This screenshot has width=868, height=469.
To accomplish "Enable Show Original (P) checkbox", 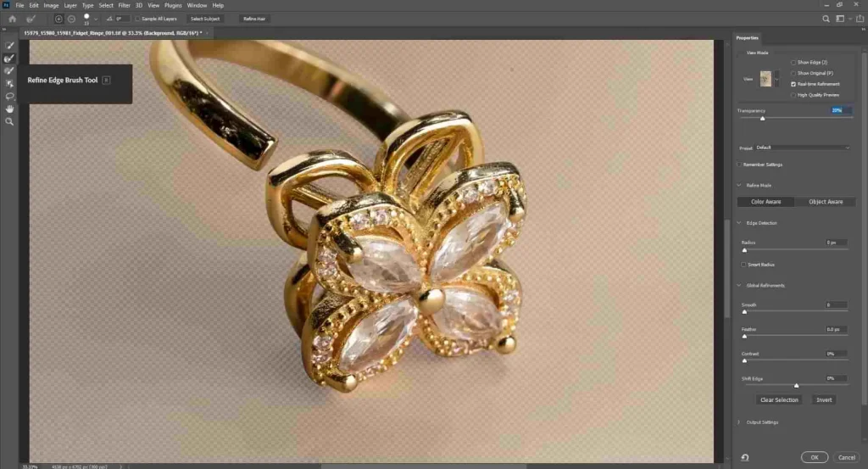I will click(793, 73).
